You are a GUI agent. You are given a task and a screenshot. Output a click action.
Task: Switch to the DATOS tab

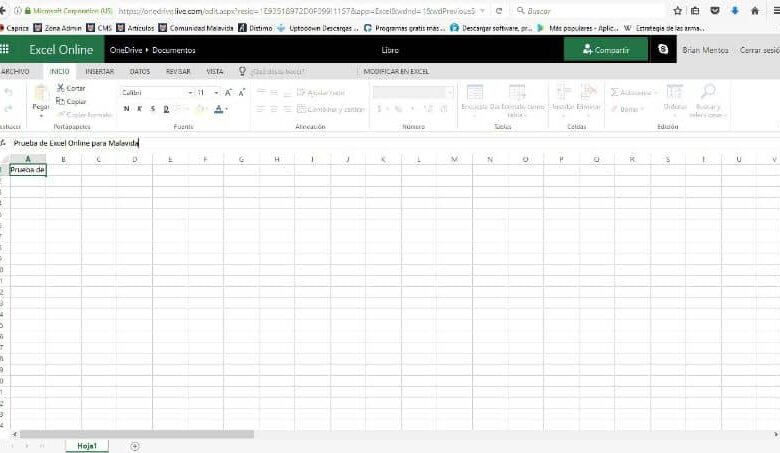click(139, 72)
